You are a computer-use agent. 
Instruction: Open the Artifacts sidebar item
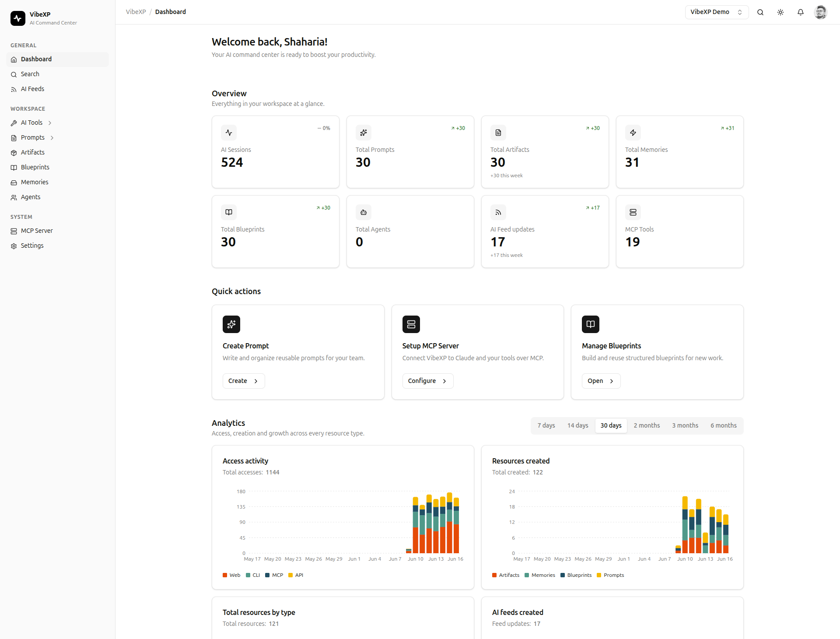[57, 153]
